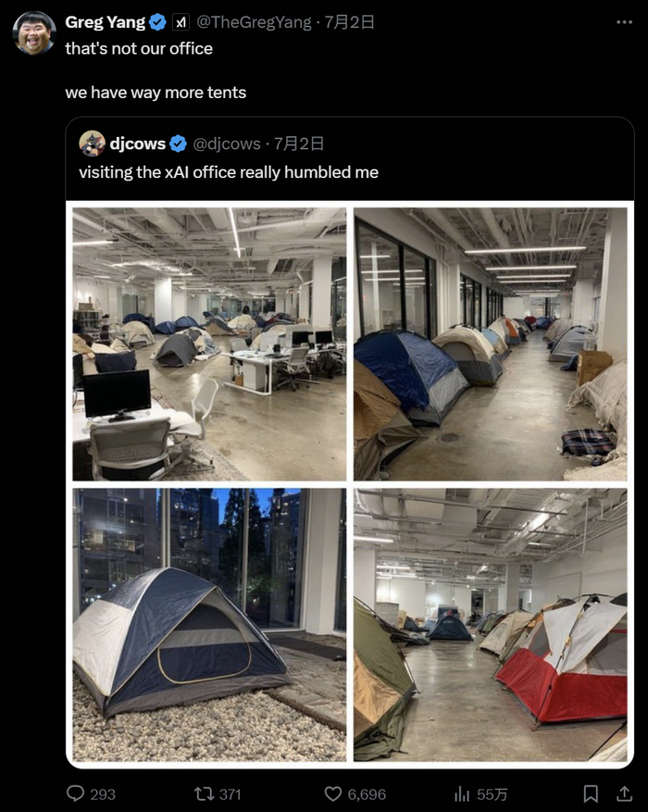
Task: Open djcows' small avatar
Action: (93, 144)
